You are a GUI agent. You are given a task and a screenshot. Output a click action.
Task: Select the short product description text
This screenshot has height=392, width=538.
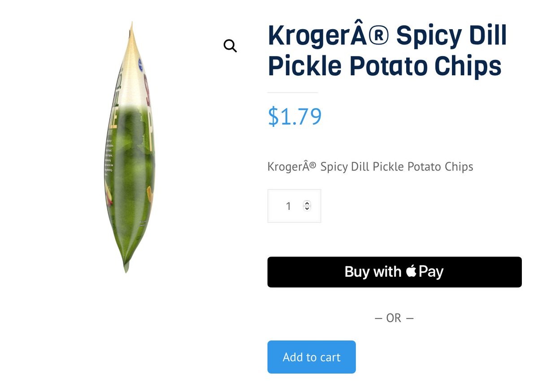pyautogui.click(x=370, y=167)
